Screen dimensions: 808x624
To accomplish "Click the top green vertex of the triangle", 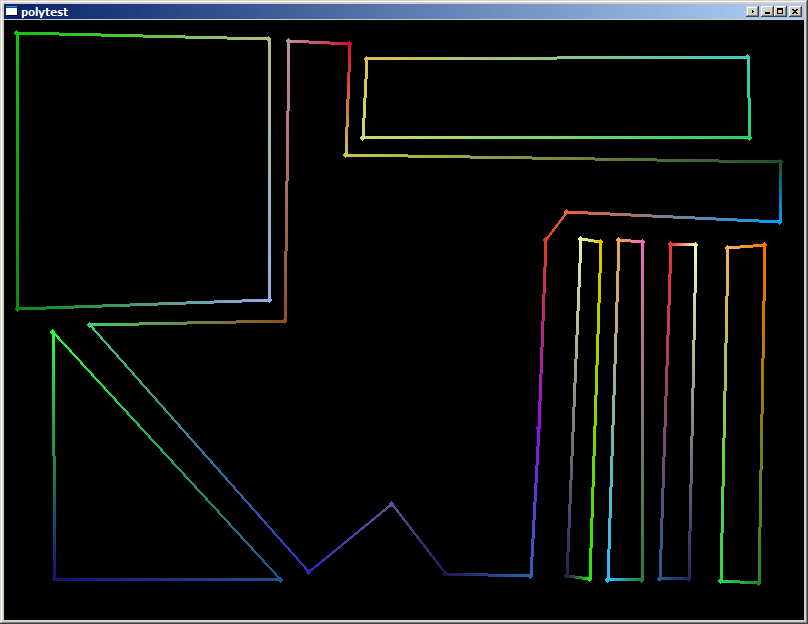I will (52, 332).
